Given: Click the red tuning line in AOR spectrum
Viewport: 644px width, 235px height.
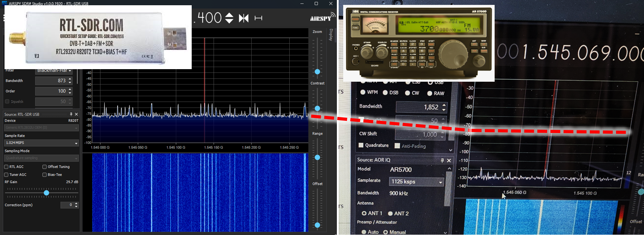Looking at the screenshot, I should pyautogui.click(x=551, y=129).
